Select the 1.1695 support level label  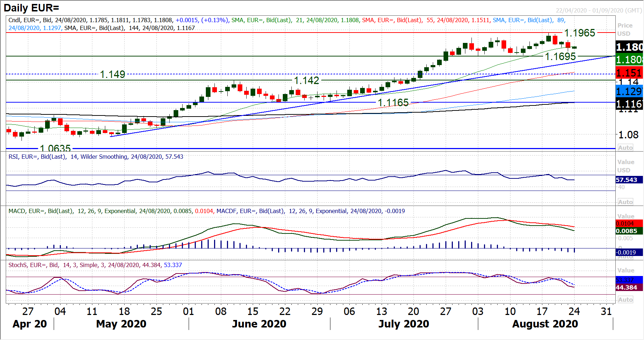560,56
